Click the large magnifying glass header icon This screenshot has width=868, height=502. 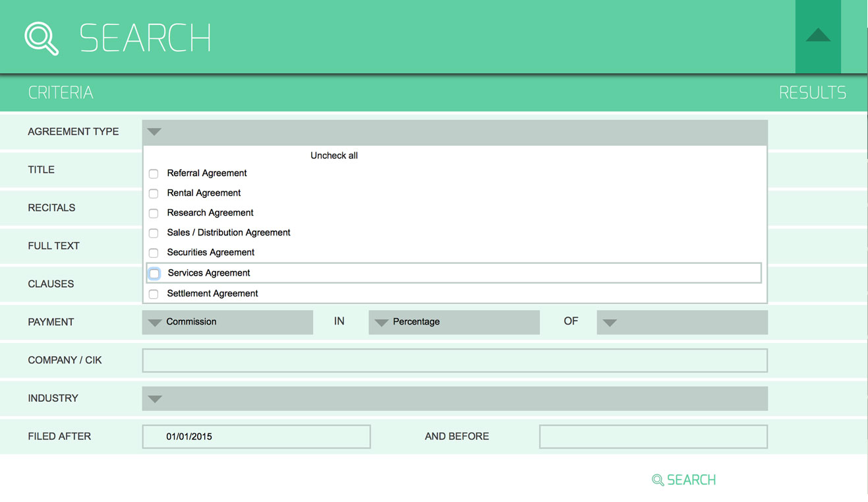coord(42,38)
